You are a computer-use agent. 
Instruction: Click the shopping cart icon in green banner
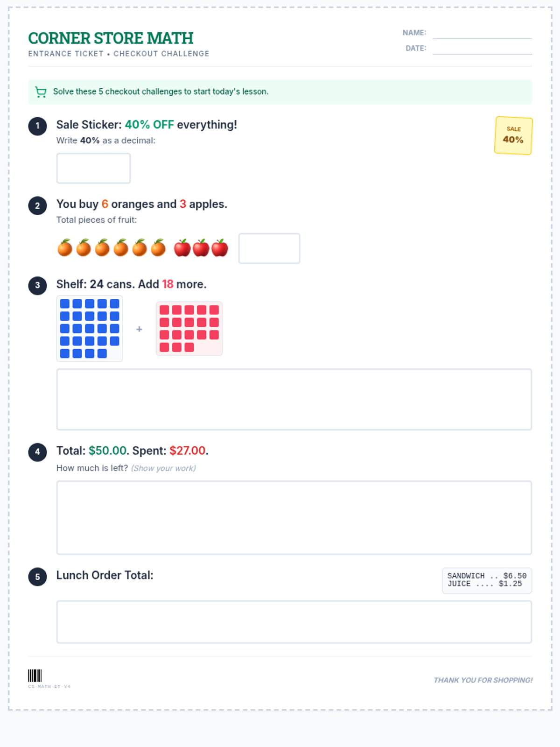[x=41, y=92]
